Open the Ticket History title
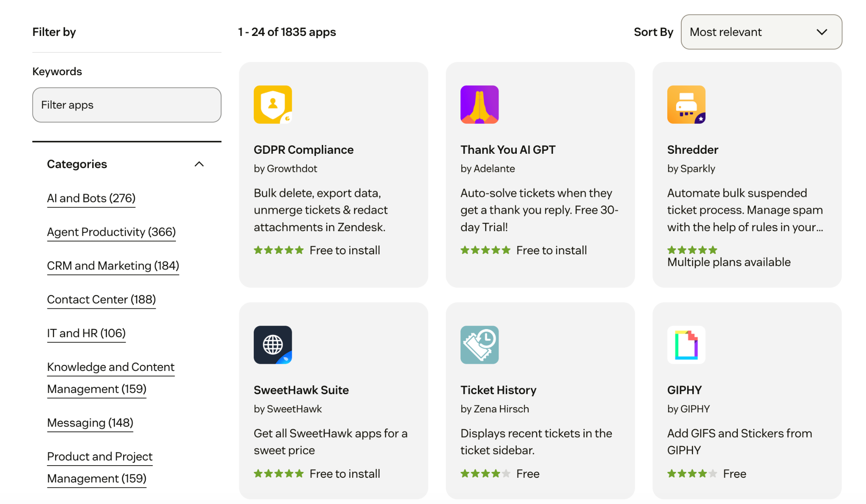866x504 pixels. tap(498, 390)
